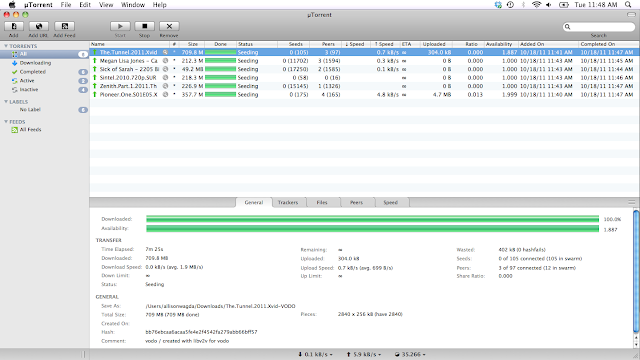The image size is (640, 360).
Task: Stop the selected torrent with Stop button
Action: point(144,26)
